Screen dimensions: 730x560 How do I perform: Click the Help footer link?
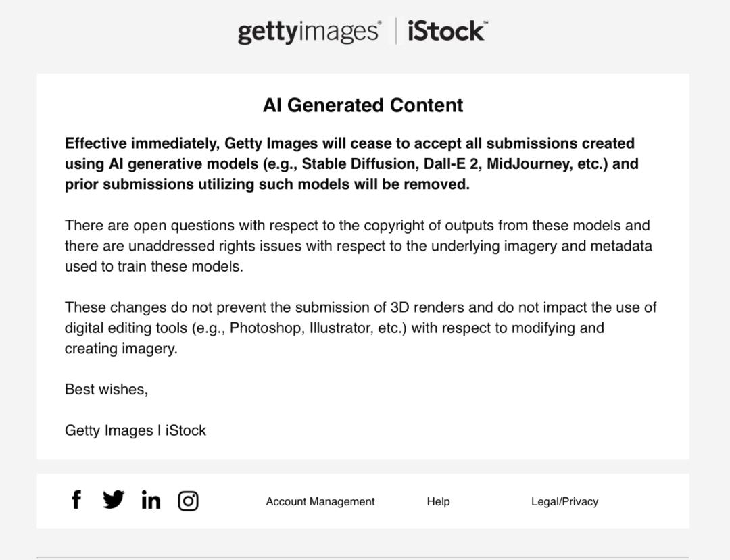coord(438,501)
